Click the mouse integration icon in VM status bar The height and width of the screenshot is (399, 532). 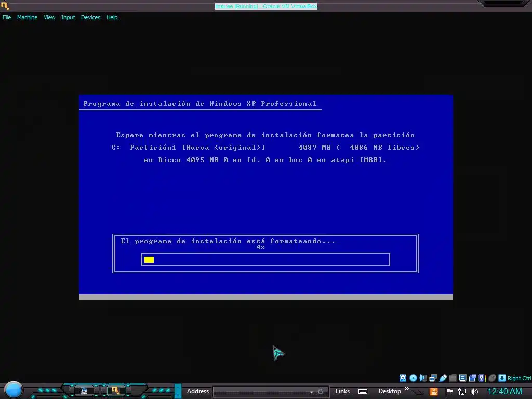tap(493, 378)
